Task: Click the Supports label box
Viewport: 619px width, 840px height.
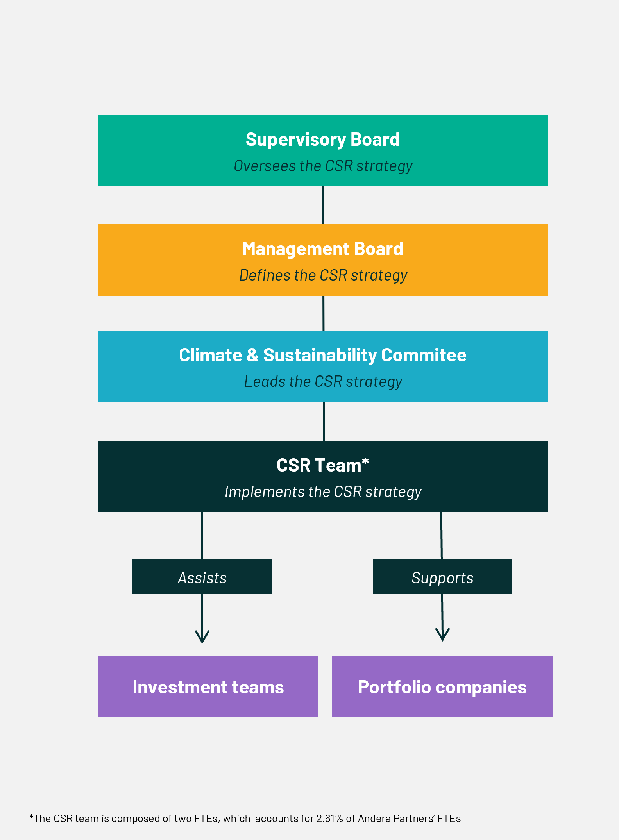Action: coord(442,577)
